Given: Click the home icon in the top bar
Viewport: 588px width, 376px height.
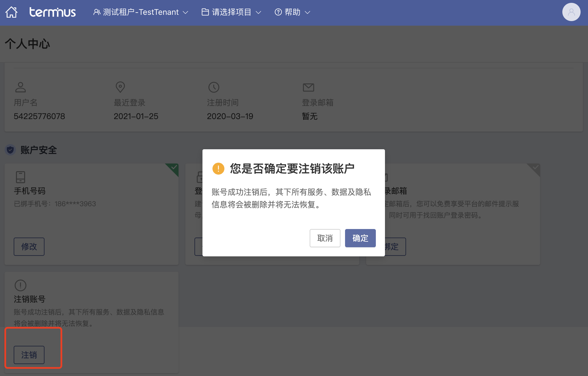Looking at the screenshot, I should click(11, 12).
